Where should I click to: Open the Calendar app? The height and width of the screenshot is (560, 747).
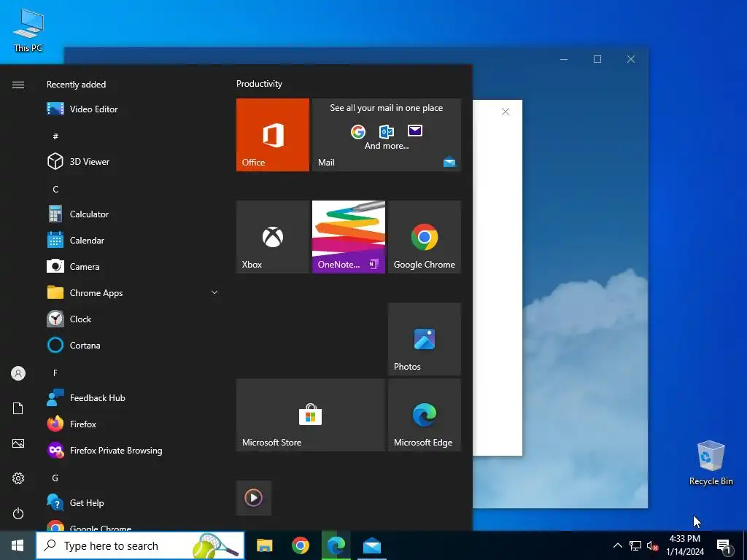point(132,241)
